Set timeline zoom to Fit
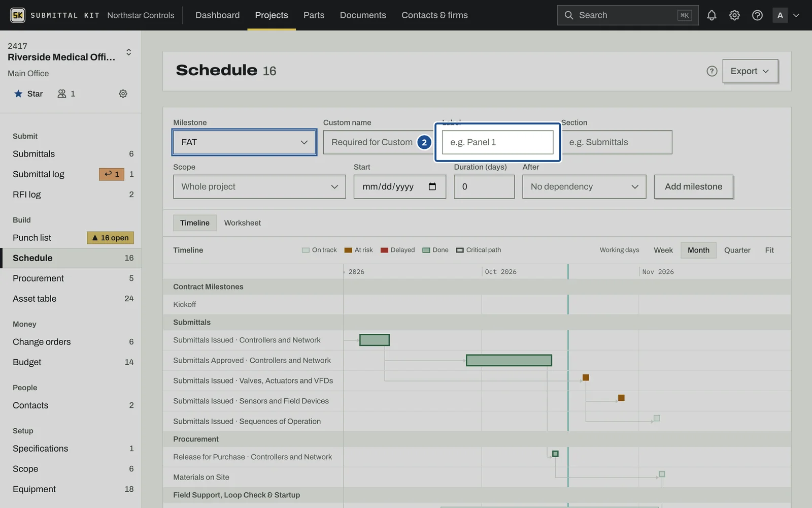Screen dimensions: 812x508 point(769,250)
